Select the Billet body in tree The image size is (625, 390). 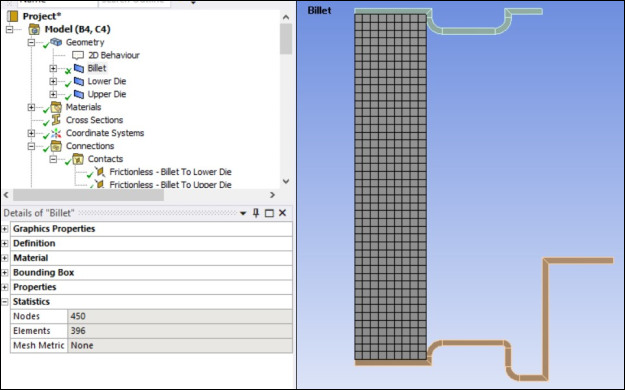point(97,68)
